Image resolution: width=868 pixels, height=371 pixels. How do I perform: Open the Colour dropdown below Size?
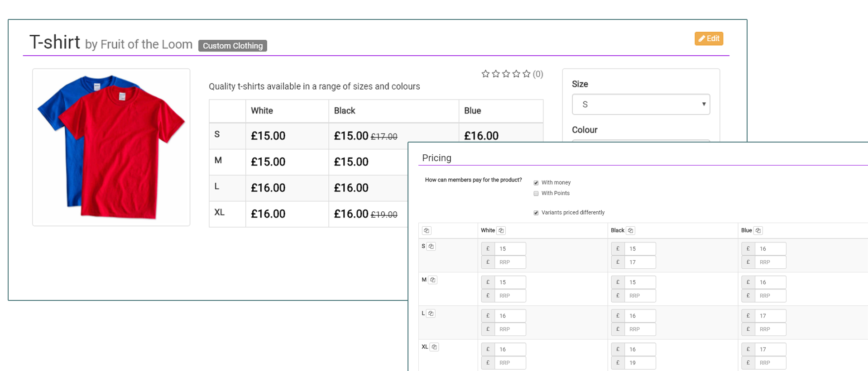640,141
